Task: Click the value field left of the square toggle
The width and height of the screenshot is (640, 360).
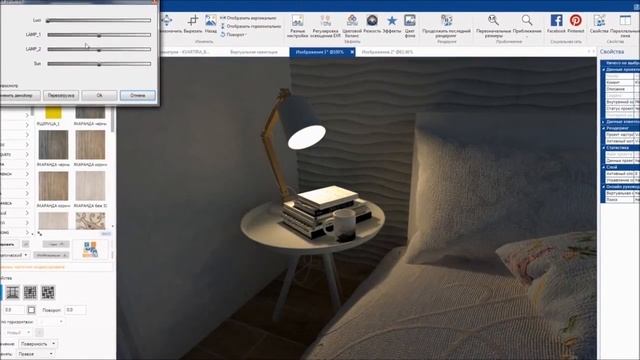Action: pos(14,310)
